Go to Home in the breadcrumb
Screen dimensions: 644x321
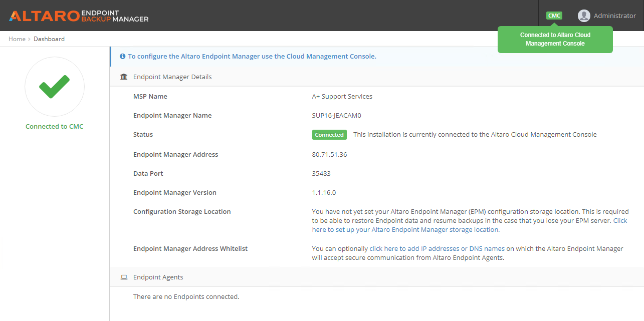[x=17, y=39]
